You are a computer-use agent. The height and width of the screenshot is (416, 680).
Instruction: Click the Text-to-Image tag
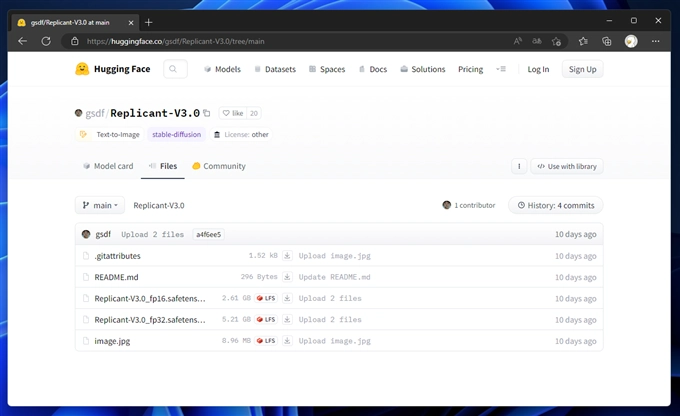pyautogui.click(x=109, y=134)
